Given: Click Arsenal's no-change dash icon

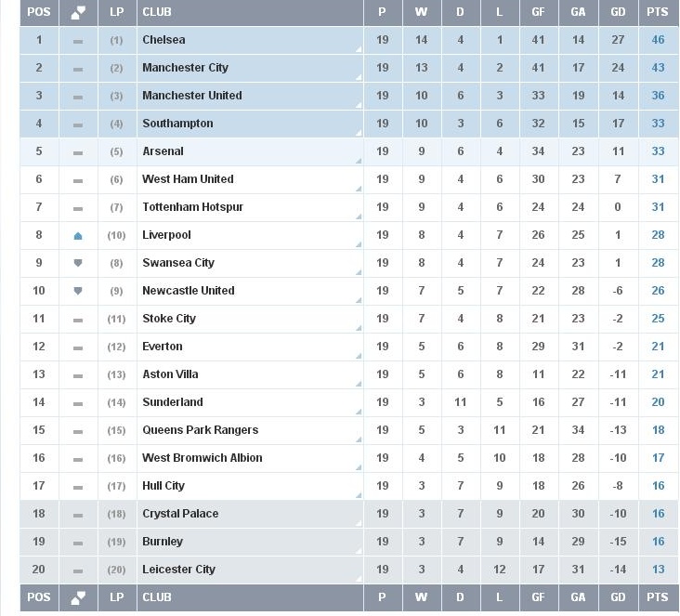Looking at the screenshot, I should [x=78, y=152].
